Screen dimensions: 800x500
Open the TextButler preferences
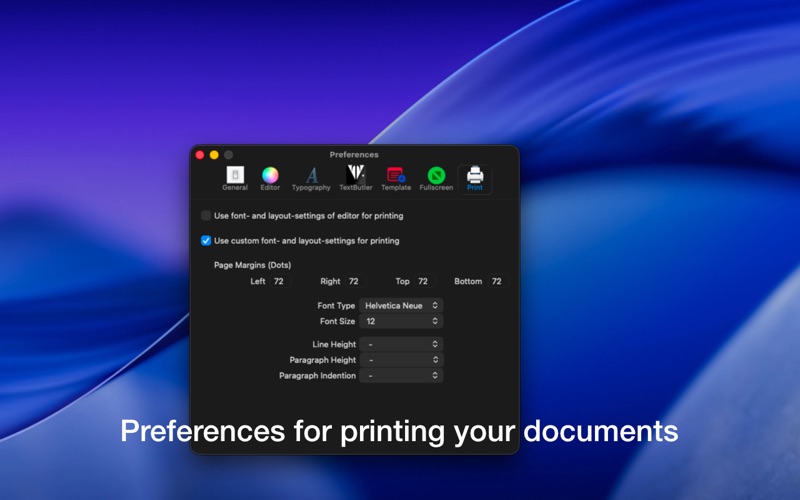(356, 179)
